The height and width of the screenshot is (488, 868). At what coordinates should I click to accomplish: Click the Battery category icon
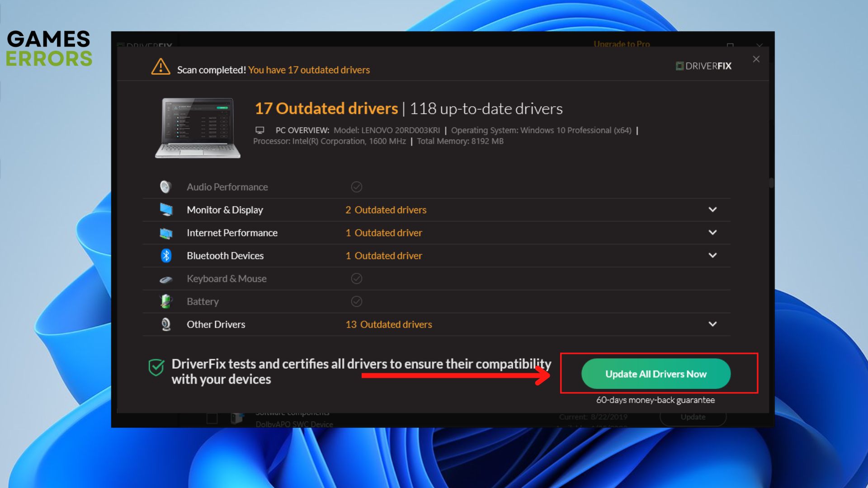(166, 301)
